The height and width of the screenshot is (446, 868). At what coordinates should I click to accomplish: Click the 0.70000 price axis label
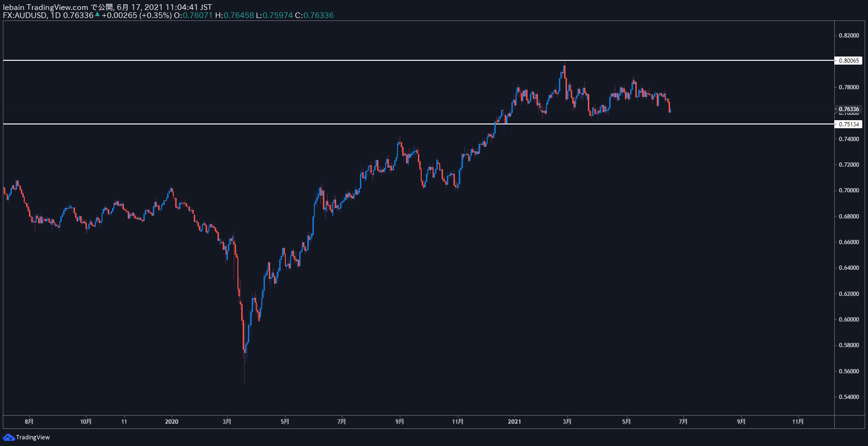tap(849, 190)
